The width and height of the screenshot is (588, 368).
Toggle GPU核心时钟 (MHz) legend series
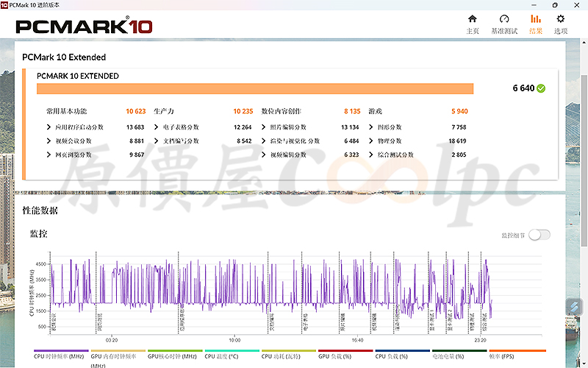175,355
